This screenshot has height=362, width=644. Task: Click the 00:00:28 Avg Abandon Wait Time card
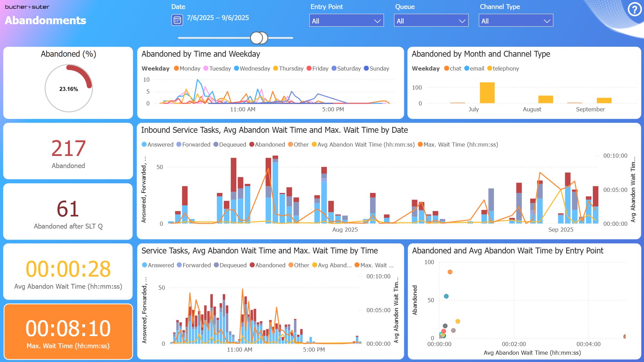tap(68, 272)
